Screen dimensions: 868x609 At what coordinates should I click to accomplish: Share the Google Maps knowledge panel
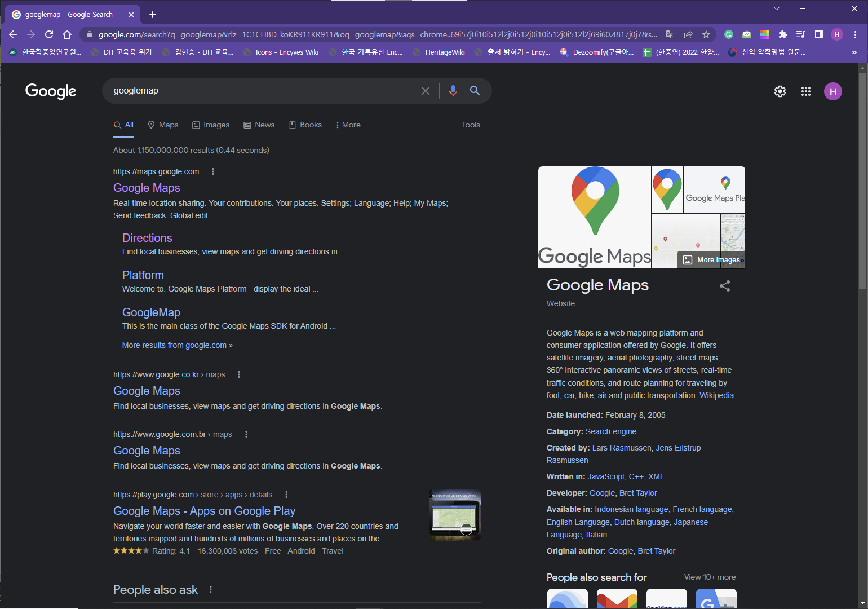pyautogui.click(x=725, y=286)
